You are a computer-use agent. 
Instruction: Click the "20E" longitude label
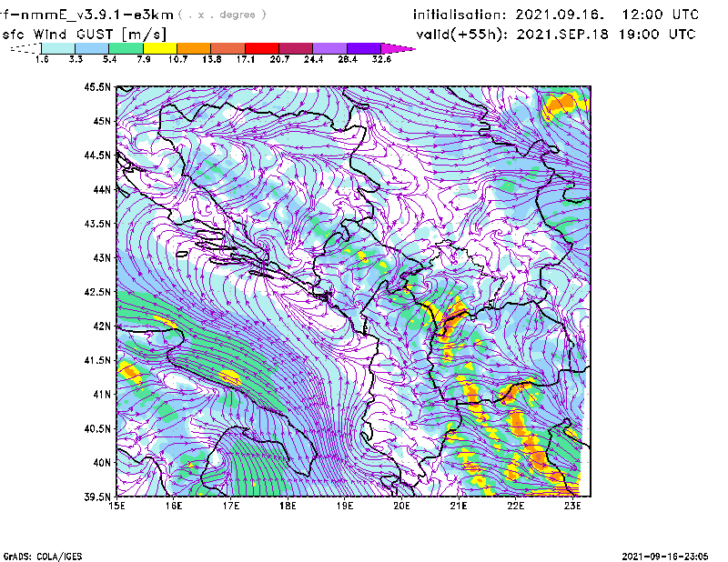[401, 506]
